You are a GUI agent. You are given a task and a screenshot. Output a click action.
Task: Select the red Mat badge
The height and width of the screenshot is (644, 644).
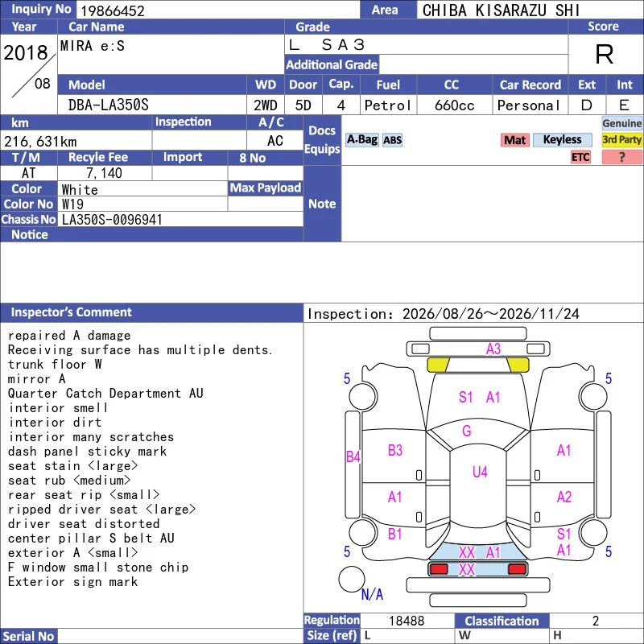[x=514, y=140]
